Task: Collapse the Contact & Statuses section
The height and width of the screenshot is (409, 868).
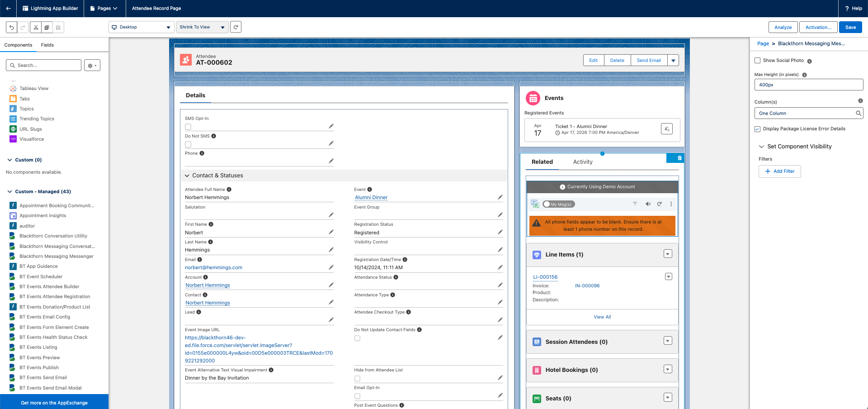Action: pos(187,176)
